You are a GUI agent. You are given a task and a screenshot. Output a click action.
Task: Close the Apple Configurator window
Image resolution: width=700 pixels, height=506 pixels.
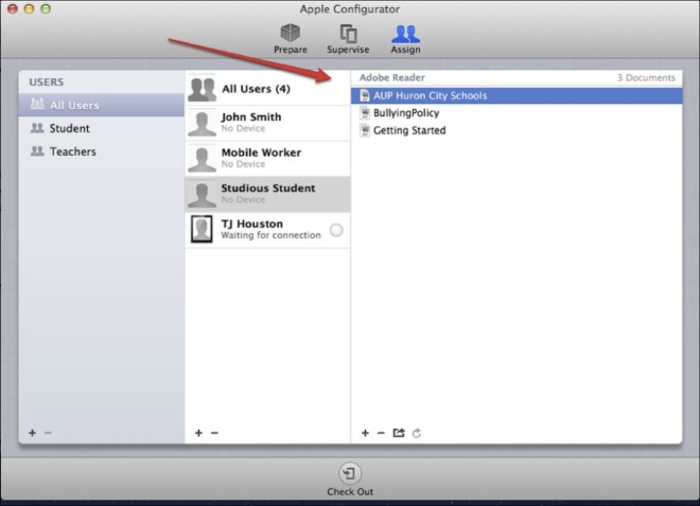12,8
